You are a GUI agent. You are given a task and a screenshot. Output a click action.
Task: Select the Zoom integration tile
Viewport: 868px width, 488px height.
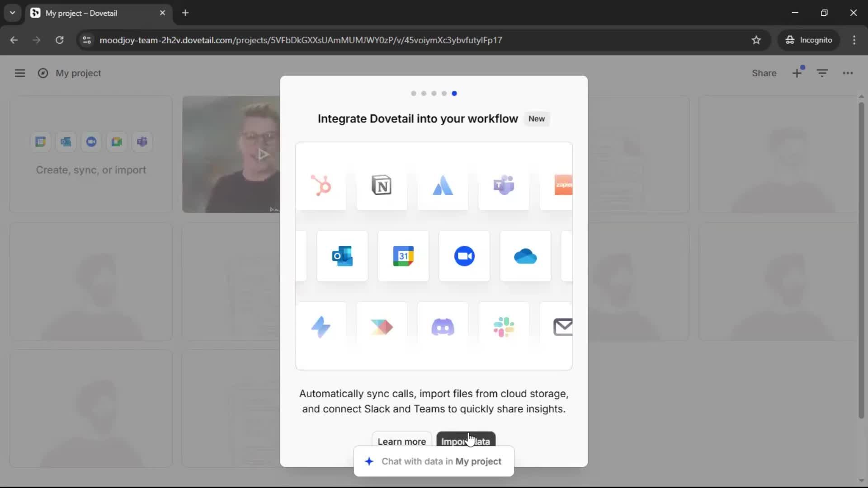(464, 256)
